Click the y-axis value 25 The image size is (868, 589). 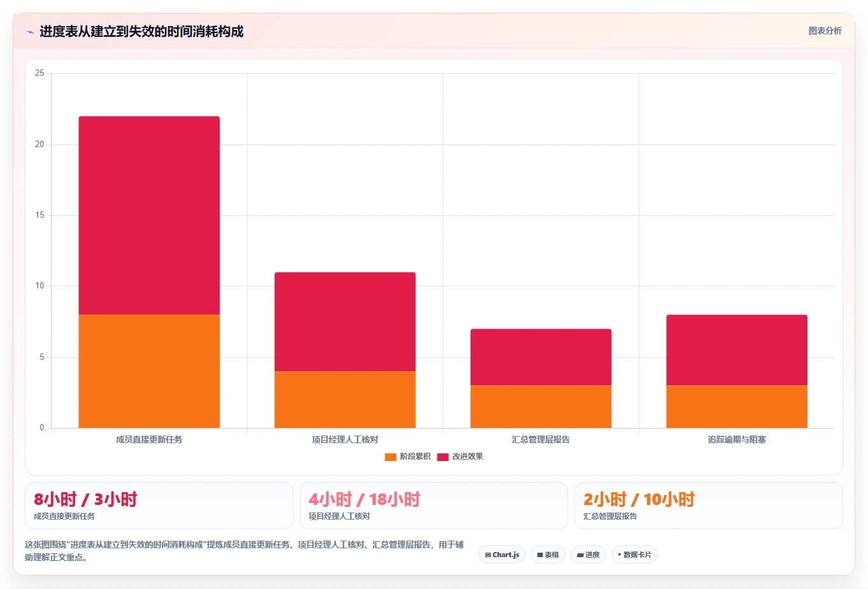(x=39, y=73)
